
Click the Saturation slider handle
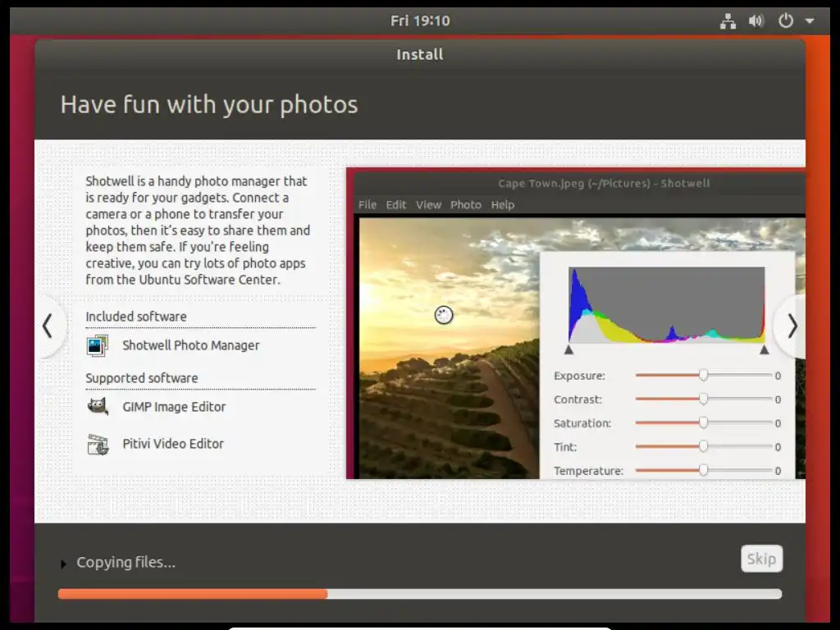pos(703,422)
